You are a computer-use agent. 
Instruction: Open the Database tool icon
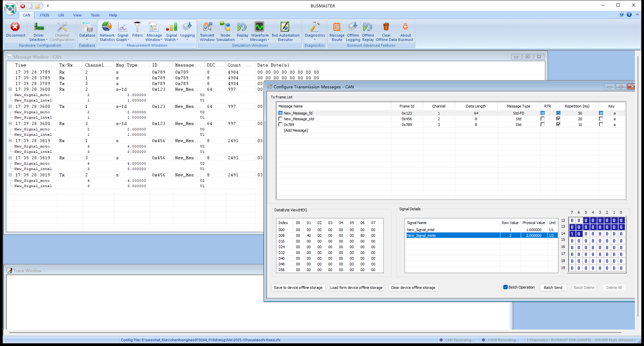(87, 31)
